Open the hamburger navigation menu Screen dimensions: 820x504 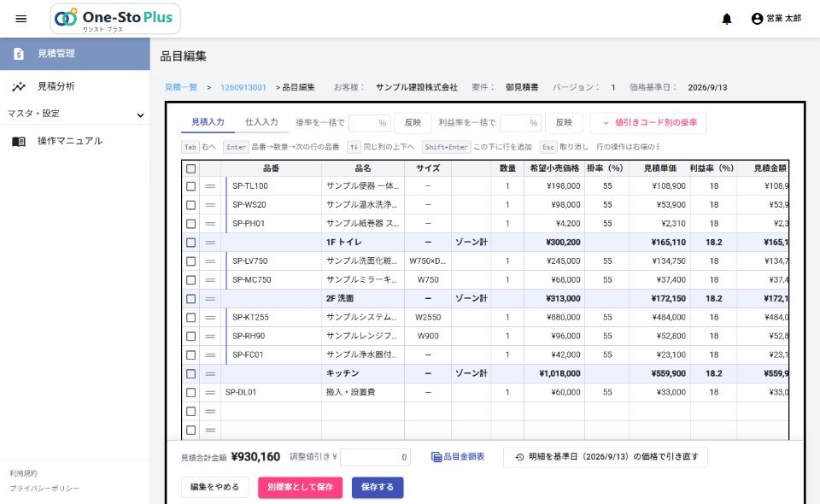pos(20,19)
